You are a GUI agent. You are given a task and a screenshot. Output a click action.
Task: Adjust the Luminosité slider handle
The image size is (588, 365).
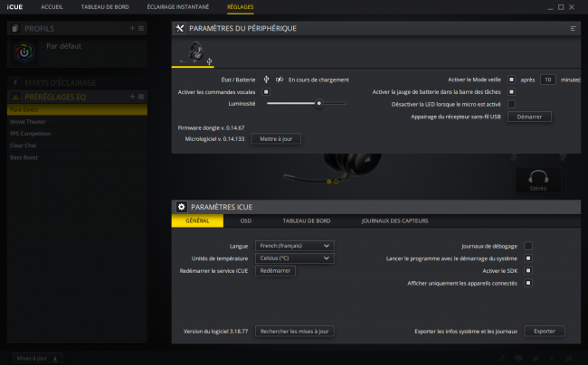(318, 103)
